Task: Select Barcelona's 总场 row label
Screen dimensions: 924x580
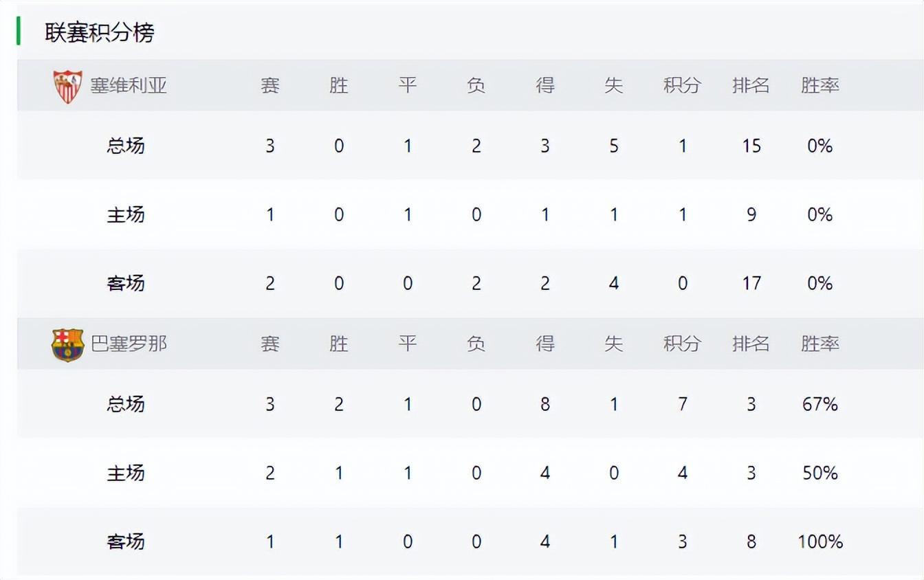Action: [126, 404]
